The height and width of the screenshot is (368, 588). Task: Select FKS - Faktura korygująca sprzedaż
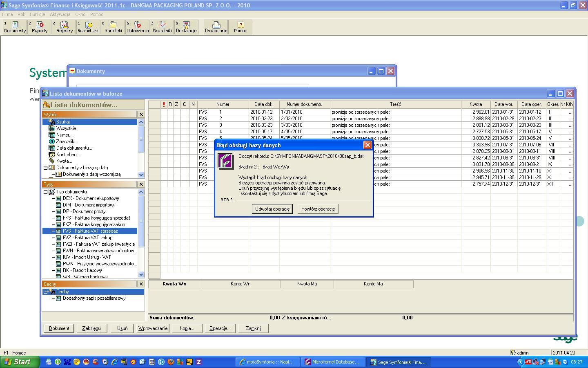96,218
